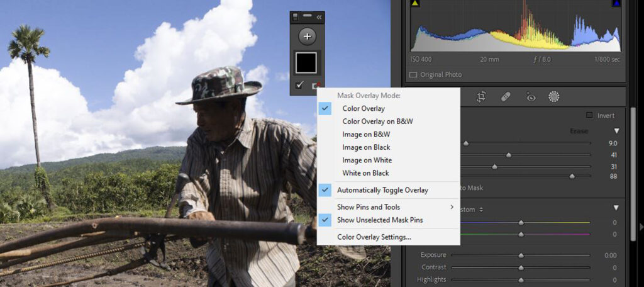Image resolution: width=644 pixels, height=287 pixels.
Task: Choose Image on Black overlay mode
Action: (366, 147)
